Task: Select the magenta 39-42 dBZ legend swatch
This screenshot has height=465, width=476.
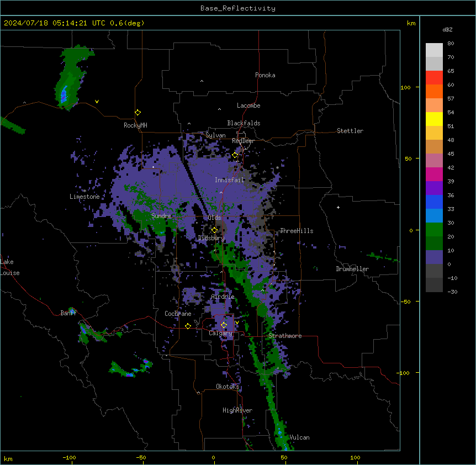Action: (434, 174)
